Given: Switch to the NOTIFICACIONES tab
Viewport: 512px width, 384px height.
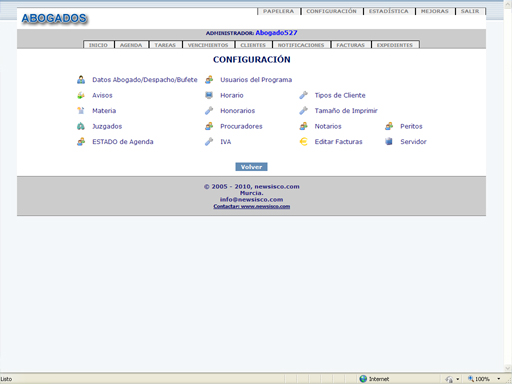Looking at the screenshot, I should coord(301,45).
